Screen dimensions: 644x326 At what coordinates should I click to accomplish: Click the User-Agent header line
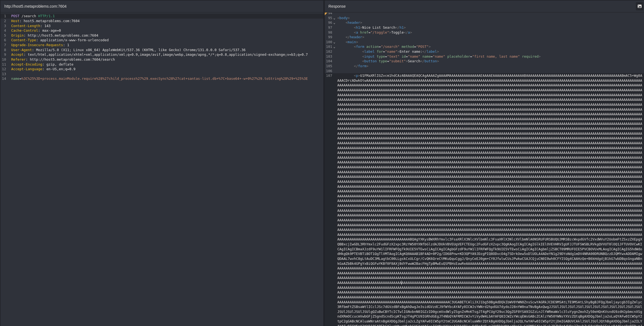click(x=128, y=50)
